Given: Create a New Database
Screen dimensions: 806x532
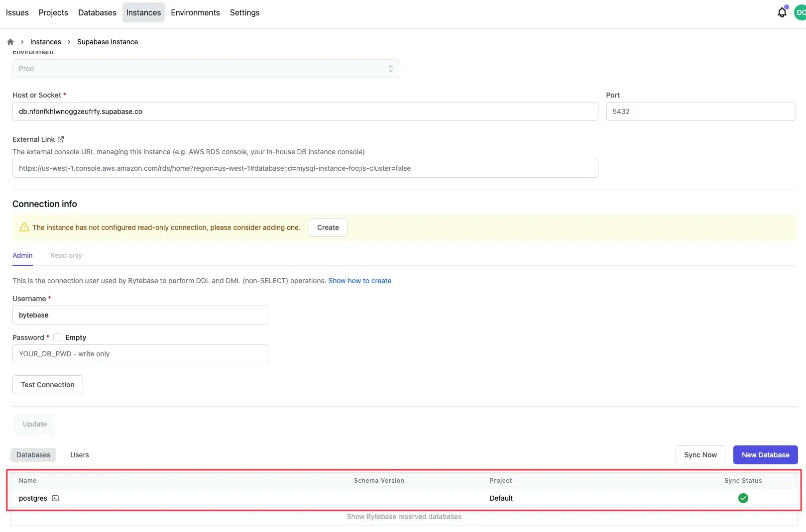Looking at the screenshot, I should tap(765, 454).
